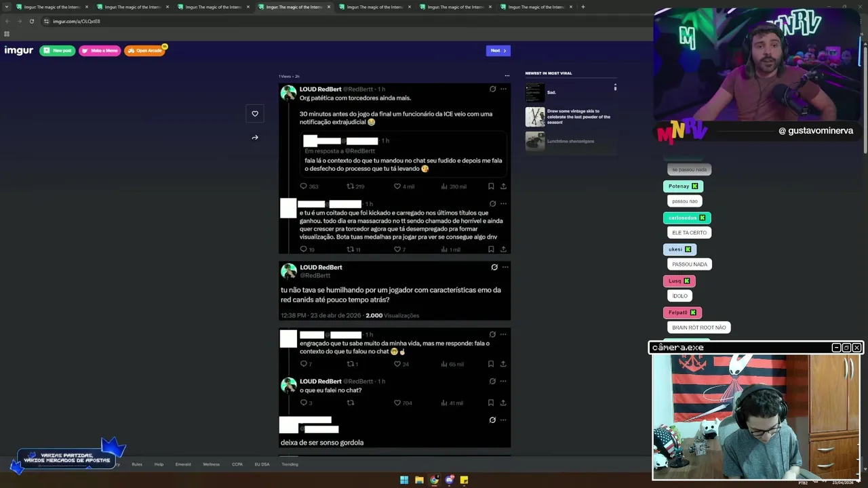Viewport: 868px width, 488px height.
Task: Click the browser back arrow
Action: click(7, 21)
